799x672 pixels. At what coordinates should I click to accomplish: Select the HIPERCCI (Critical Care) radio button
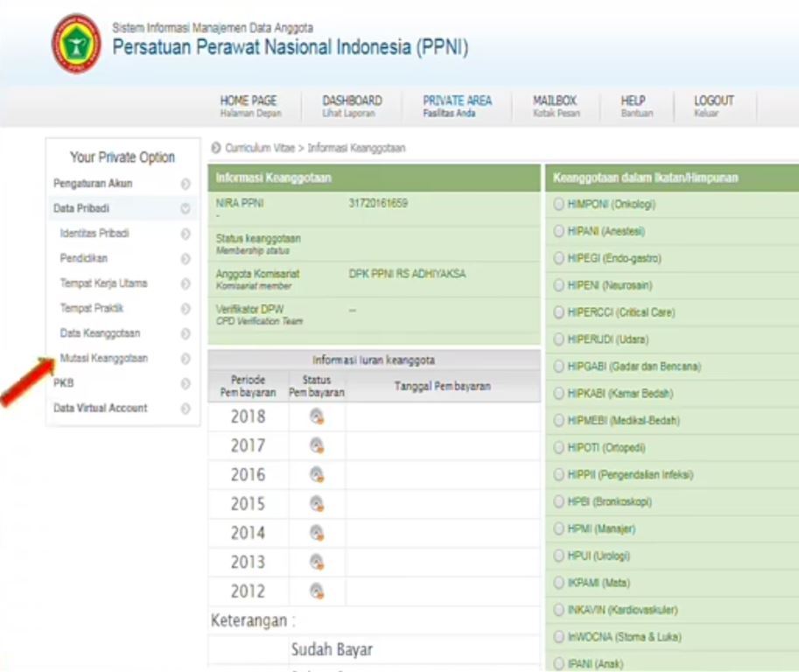coord(559,311)
